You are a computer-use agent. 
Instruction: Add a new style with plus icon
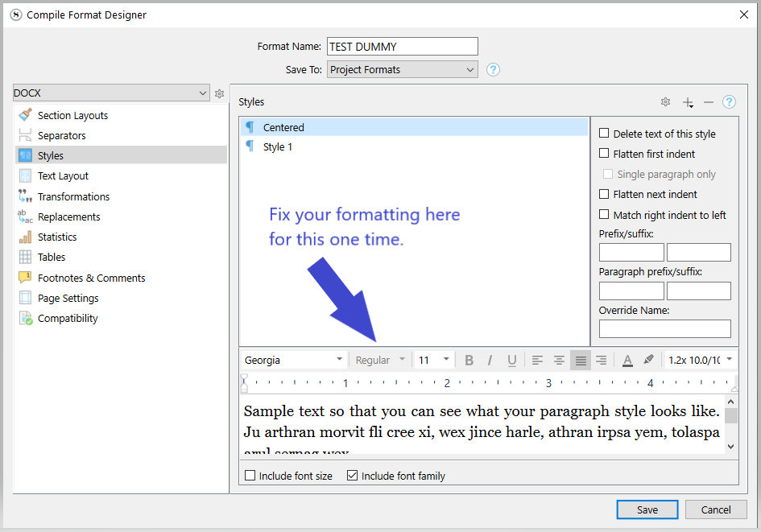pos(688,102)
